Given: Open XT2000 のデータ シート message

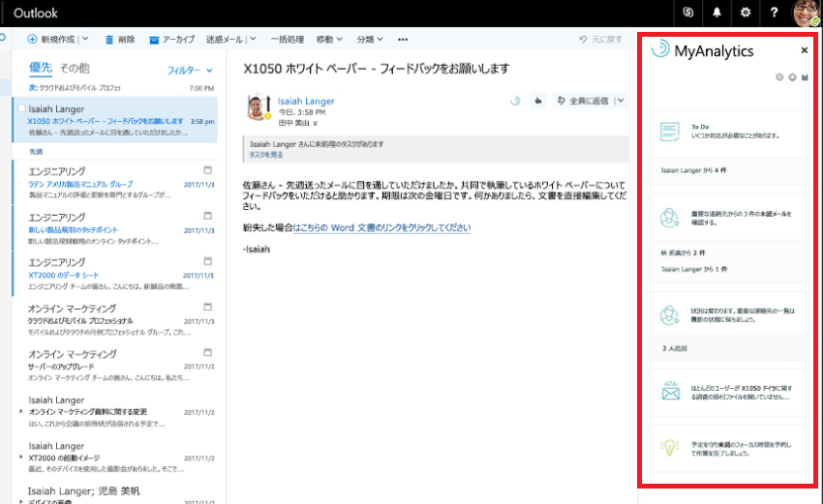Looking at the screenshot, I should click(x=114, y=274).
